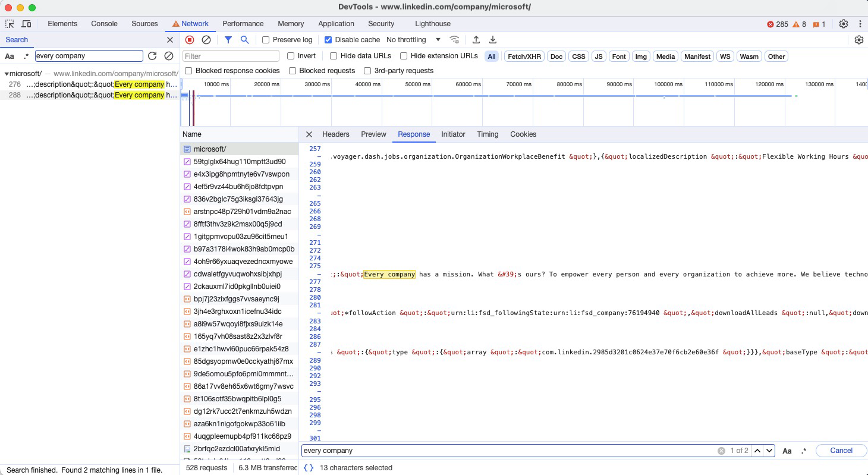Image resolution: width=868 pixels, height=475 pixels.
Task: Switch to the Preview tab
Action: pos(373,134)
